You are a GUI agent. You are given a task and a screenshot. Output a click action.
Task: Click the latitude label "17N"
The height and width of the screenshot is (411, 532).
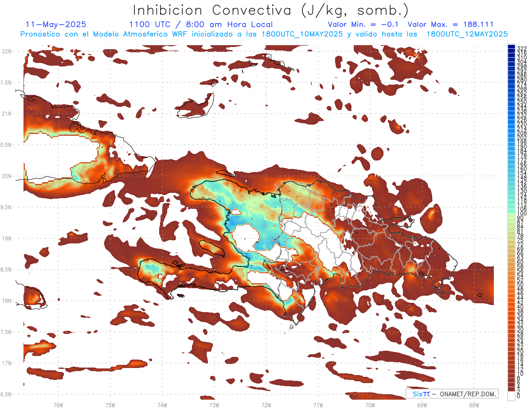(6, 363)
